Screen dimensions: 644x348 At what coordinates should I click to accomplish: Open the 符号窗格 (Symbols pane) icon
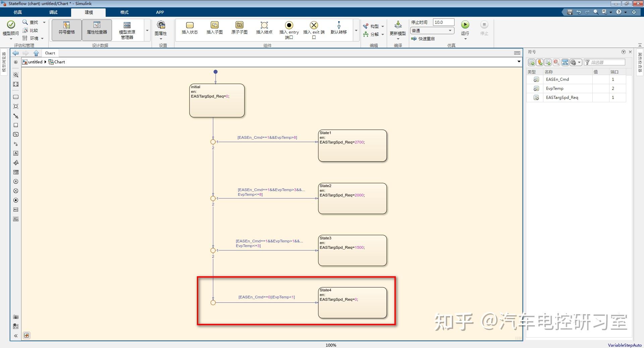click(66, 30)
